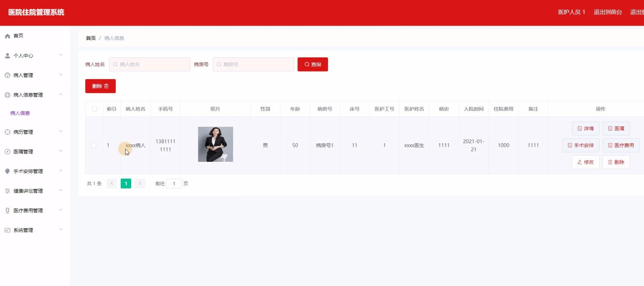Screen dimensions: 644x286
Task: Expand the 病历管理 menu chevron
Action: coord(61,132)
